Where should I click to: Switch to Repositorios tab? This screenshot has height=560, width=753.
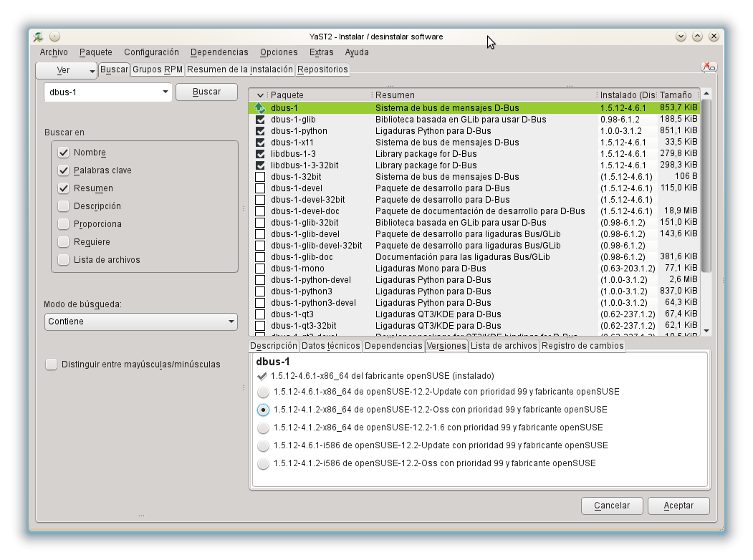coord(322,69)
